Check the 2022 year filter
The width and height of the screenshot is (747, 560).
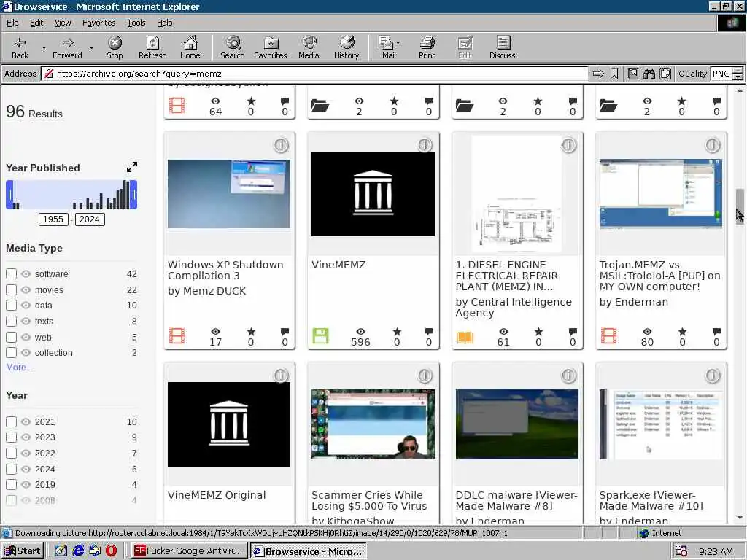click(12, 453)
